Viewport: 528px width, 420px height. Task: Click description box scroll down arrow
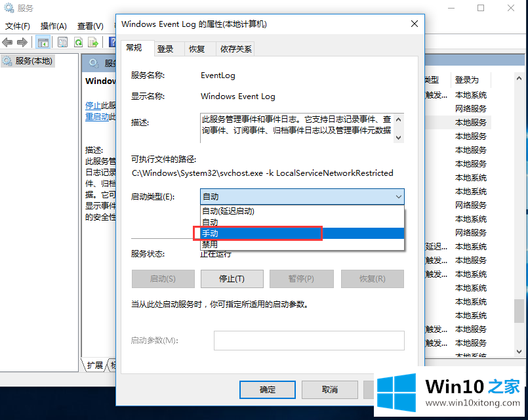point(398,137)
